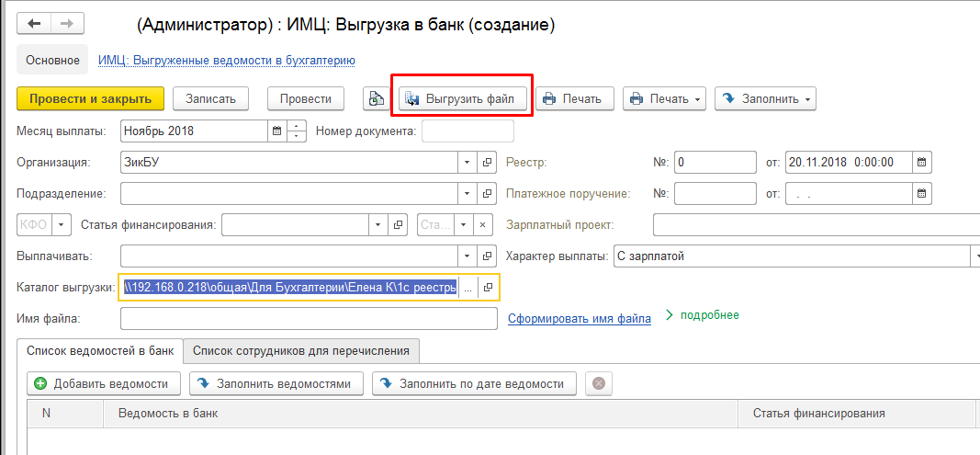Open the Заполнить dropdown menu
The image size is (980, 455).
(766, 99)
